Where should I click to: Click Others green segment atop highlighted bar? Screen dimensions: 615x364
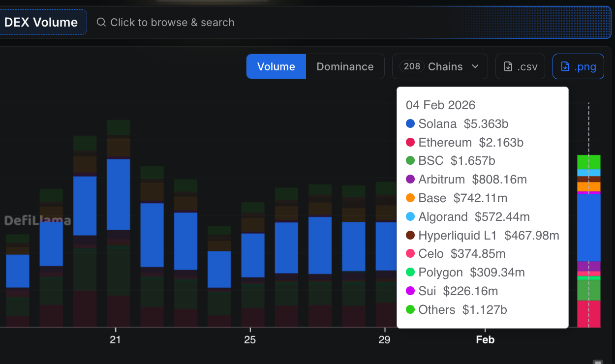[588, 162]
